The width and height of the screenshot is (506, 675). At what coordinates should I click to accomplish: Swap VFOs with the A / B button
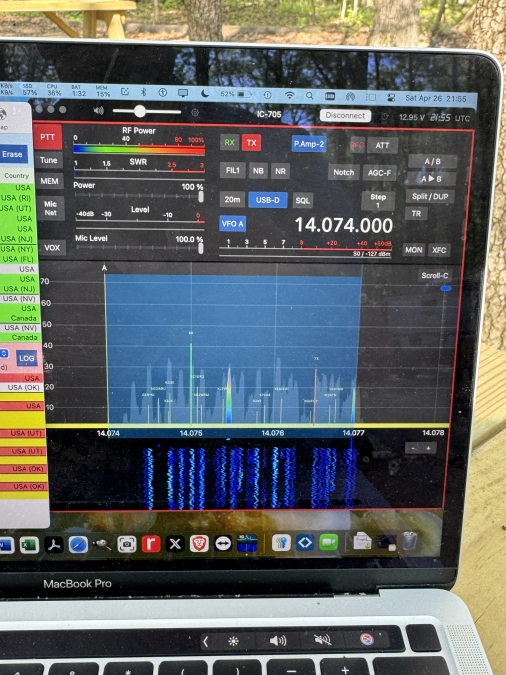pos(432,161)
